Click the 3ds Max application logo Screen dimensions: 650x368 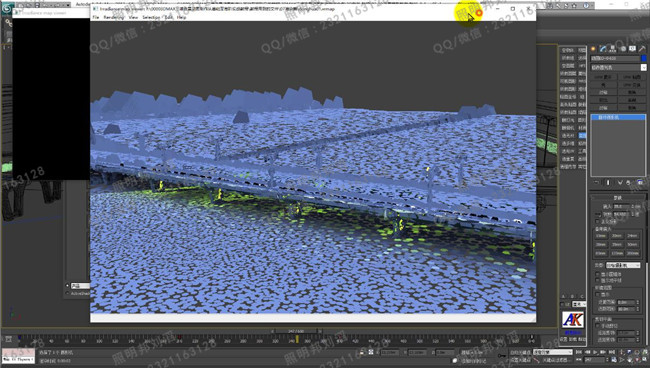(7, 8)
